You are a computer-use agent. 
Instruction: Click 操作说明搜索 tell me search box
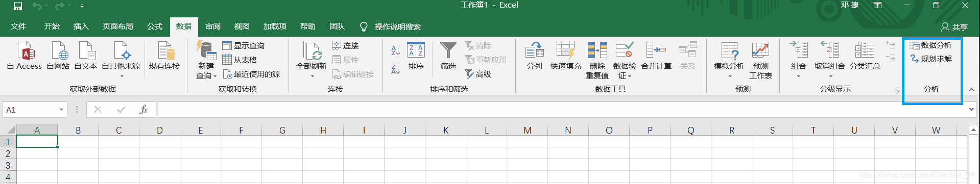point(391,27)
